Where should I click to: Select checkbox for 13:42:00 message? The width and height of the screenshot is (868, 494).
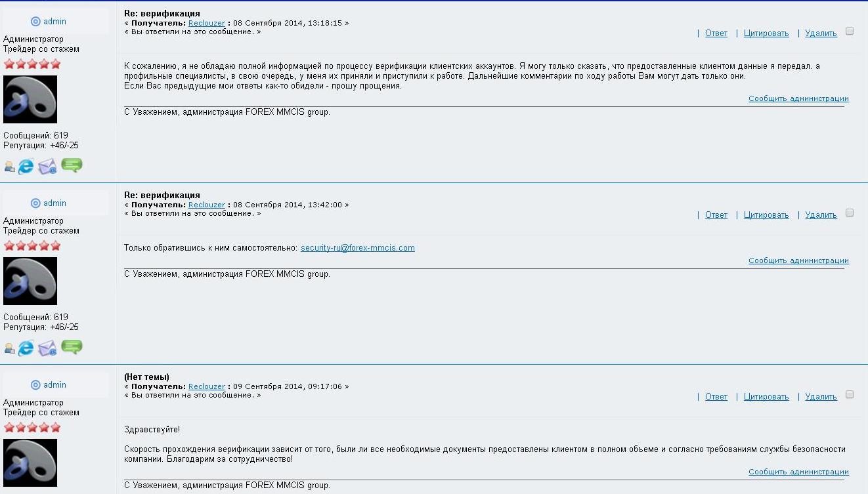(x=850, y=213)
